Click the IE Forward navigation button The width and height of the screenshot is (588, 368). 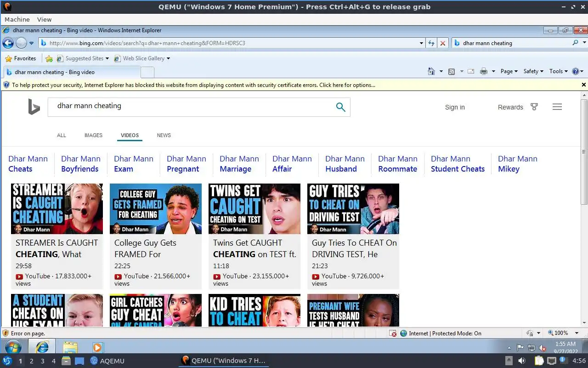[21, 43]
